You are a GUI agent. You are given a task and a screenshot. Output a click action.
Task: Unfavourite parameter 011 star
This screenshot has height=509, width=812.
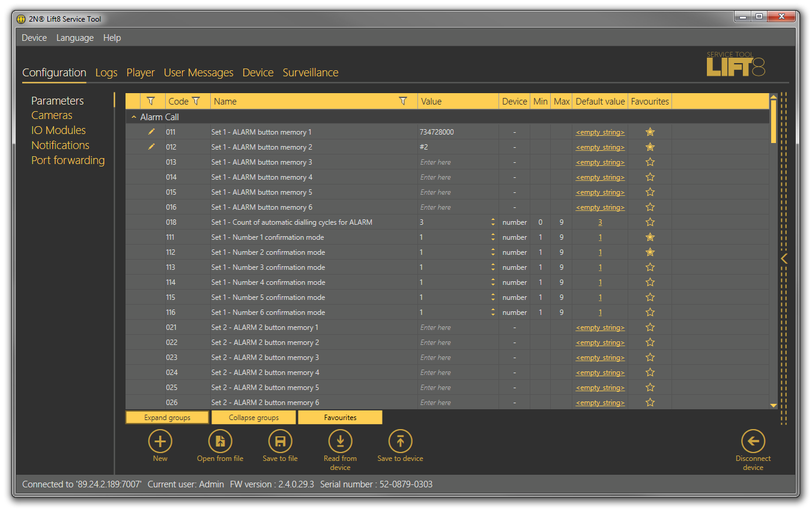pyautogui.click(x=649, y=132)
